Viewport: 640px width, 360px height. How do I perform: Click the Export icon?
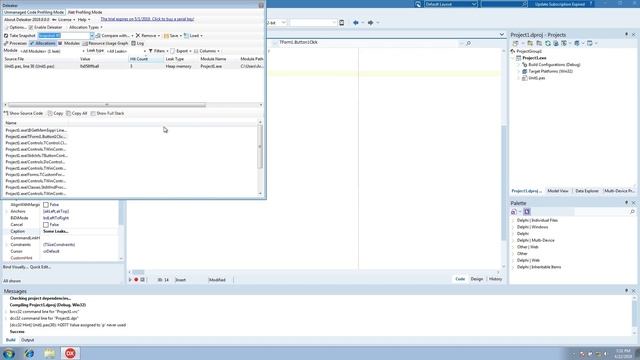(x=173, y=51)
